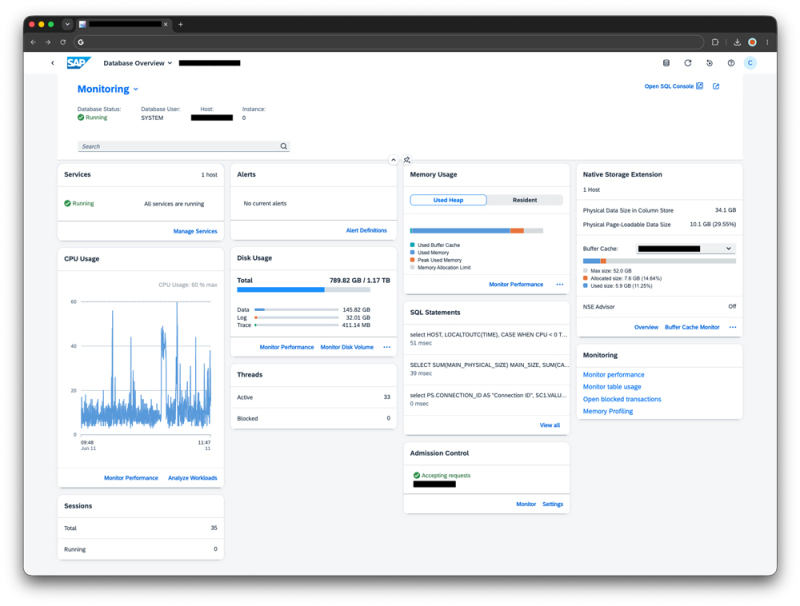Click Analyze Workloads link
Image resolution: width=800 pixels, height=606 pixels.
[x=192, y=478]
